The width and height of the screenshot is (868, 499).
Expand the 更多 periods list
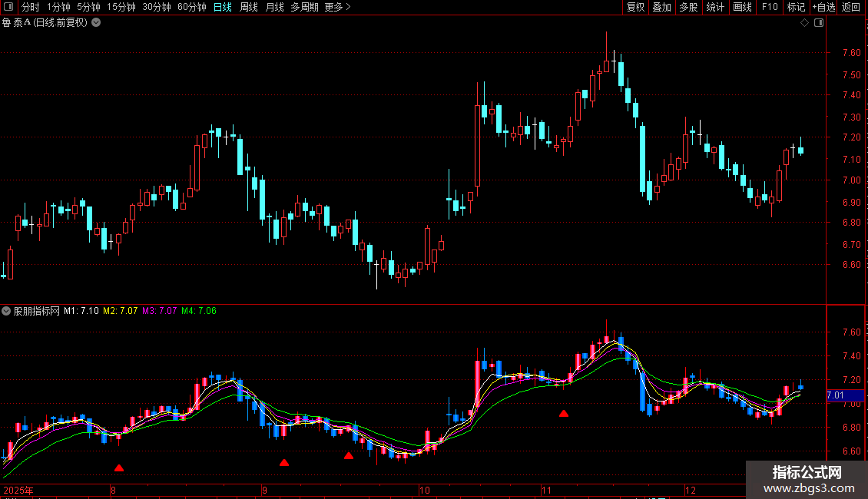coord(338,7)
